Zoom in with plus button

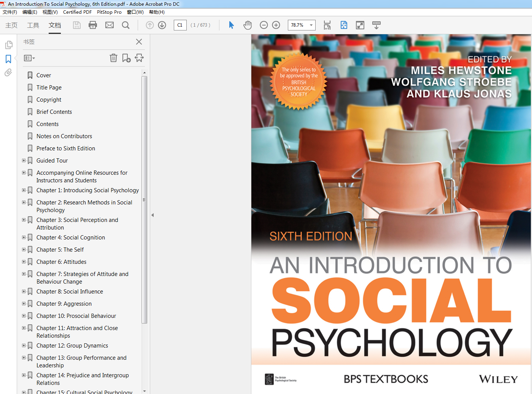pyautogui.click(x=276, y=25)
